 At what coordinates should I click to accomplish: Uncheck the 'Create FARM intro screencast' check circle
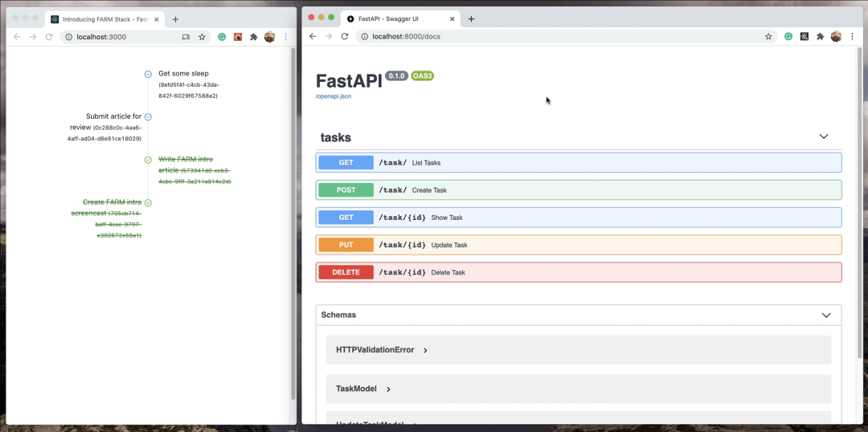(148, 203)
